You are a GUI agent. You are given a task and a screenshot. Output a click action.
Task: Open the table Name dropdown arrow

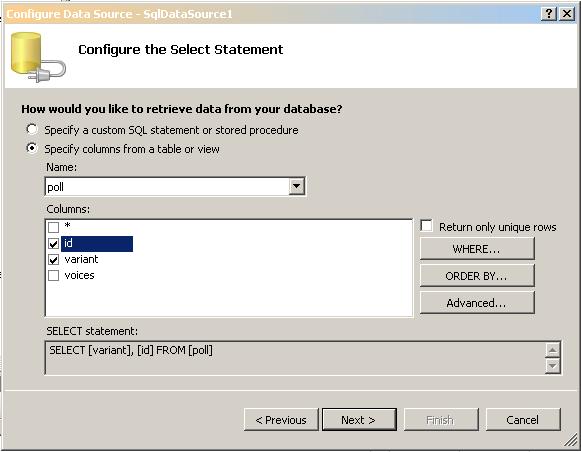[x=296, y=186]
